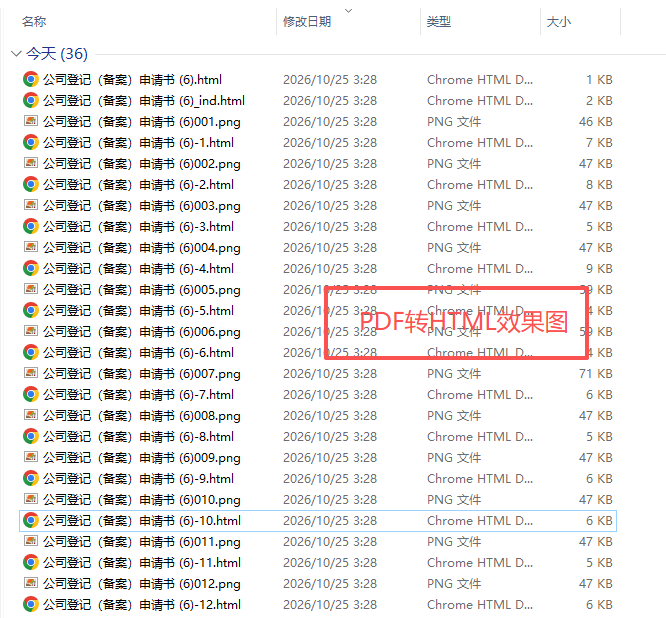
Task: Select the 今天 (36) group label
Action: point(57,54)
